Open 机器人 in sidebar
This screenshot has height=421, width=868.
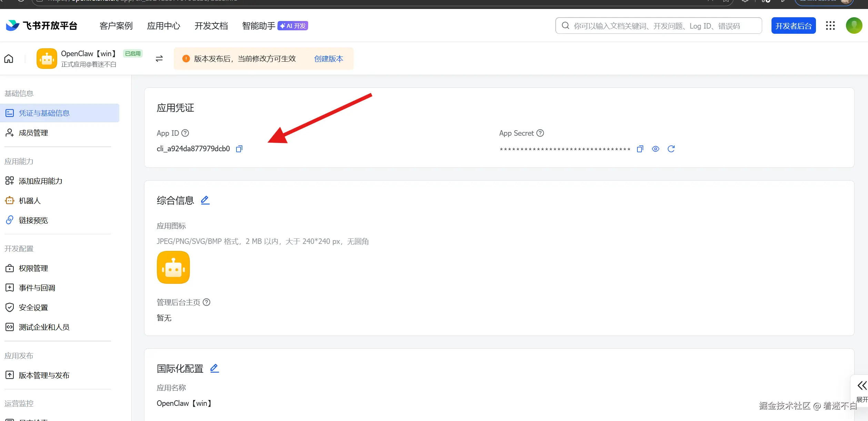(x=30, y=201)
